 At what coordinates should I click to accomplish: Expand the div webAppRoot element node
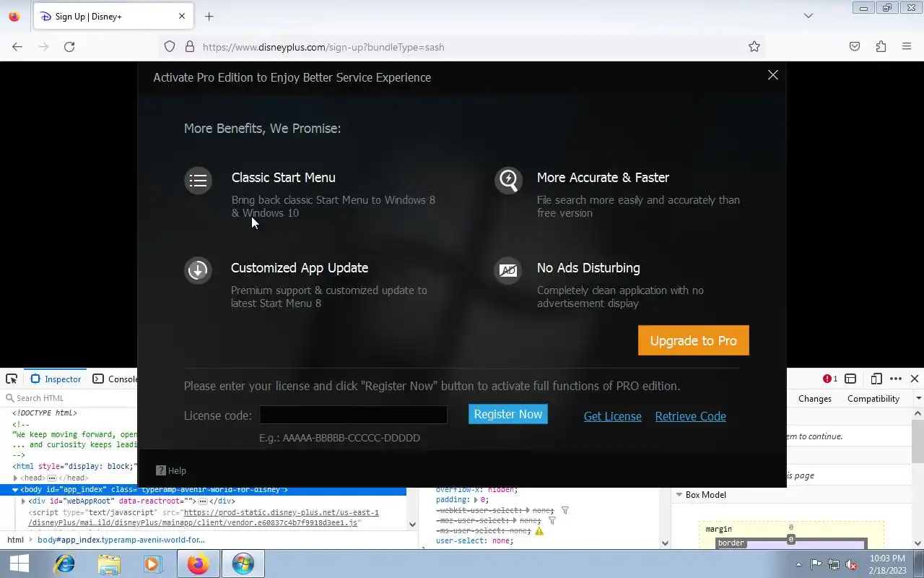coord(24,501)
